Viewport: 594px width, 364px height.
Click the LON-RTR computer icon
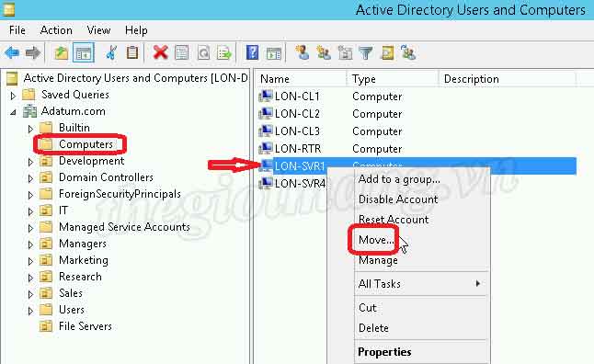[266, 149]
